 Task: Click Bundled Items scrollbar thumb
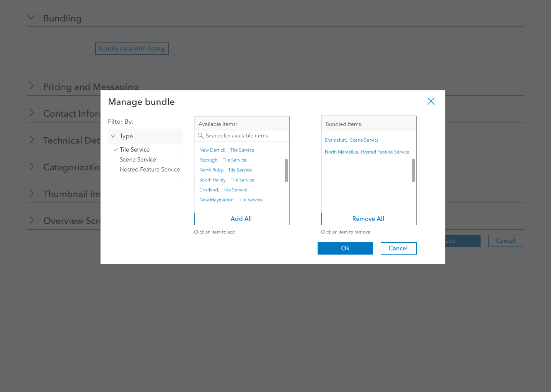tap(413, 170)
